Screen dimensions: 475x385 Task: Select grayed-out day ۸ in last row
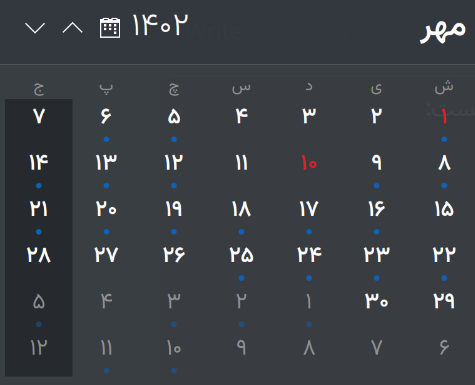click(x=309, y=348)
